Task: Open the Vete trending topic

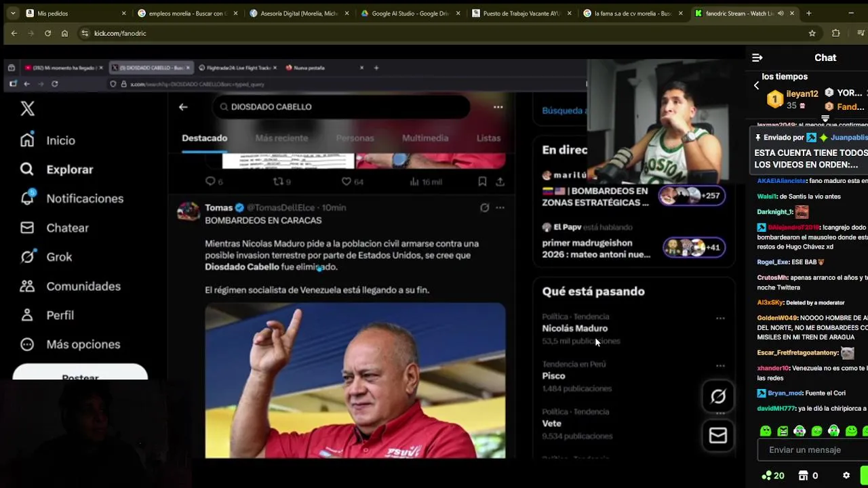Action: 551,423
